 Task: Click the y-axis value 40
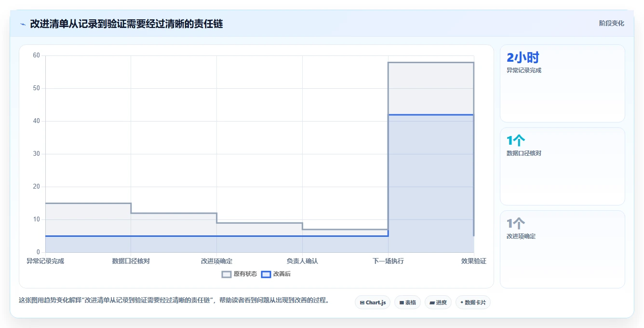(36, 121)
